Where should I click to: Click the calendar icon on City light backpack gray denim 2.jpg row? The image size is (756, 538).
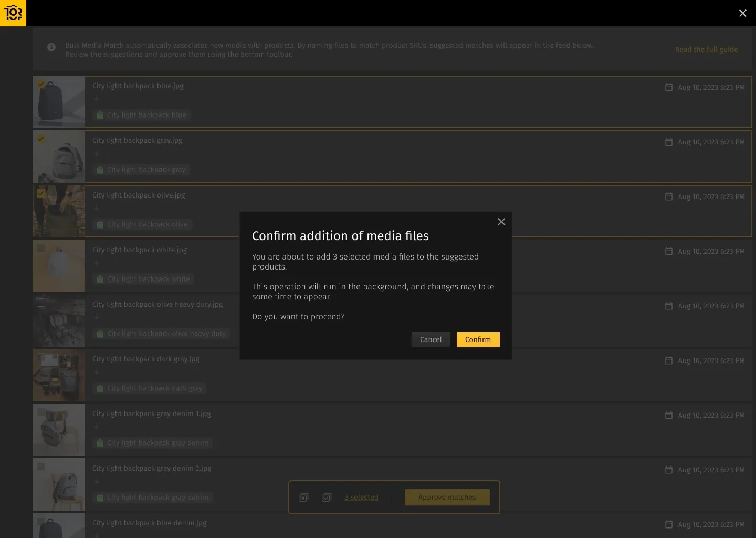tap(669, 470)
